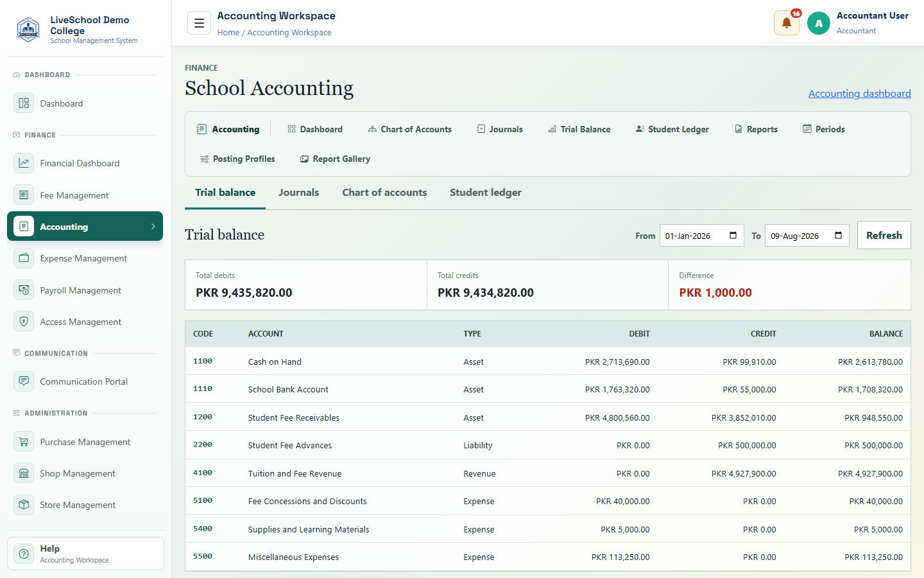
Task: Switch to the Journals tab
Action: click(x=298, y=193)
